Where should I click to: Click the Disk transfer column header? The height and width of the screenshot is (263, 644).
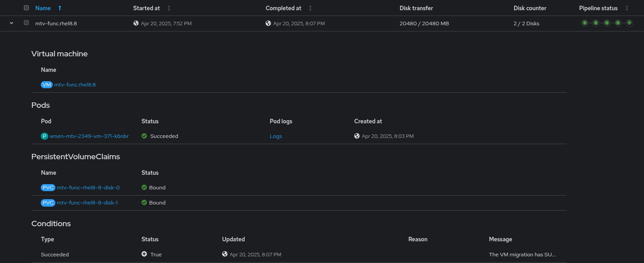coord(416,8)
